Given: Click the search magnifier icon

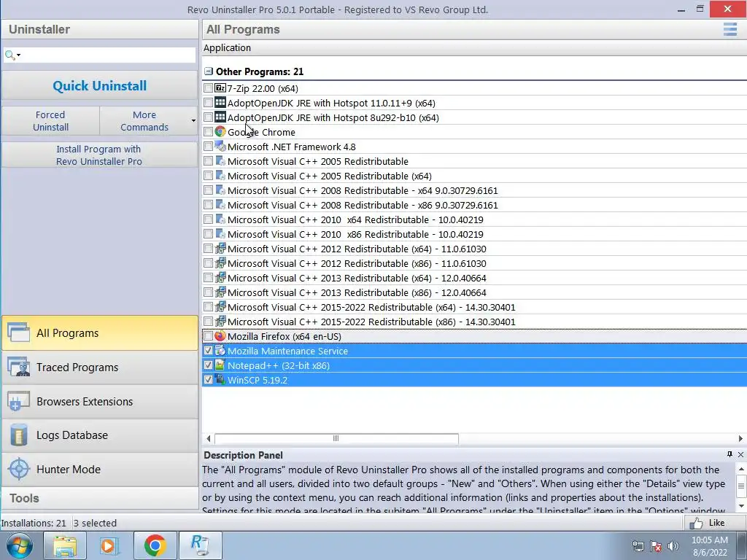Looking at the screenshot, I should click(9, 55).
